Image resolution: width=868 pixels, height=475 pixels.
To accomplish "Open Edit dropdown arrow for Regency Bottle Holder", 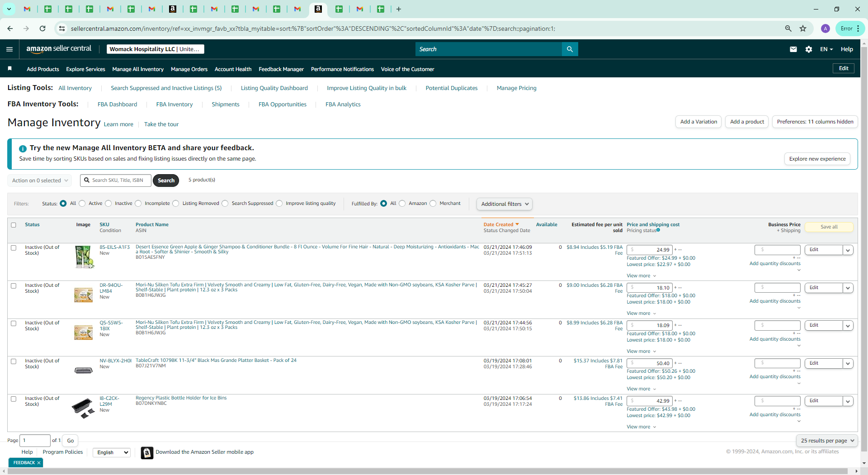I will pos(848,401).
